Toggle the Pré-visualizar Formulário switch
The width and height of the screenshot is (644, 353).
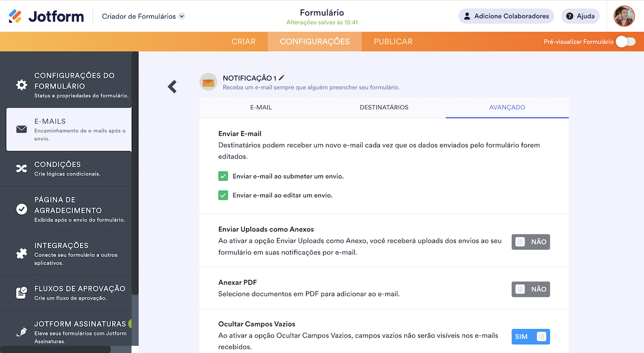click(625, 42)
